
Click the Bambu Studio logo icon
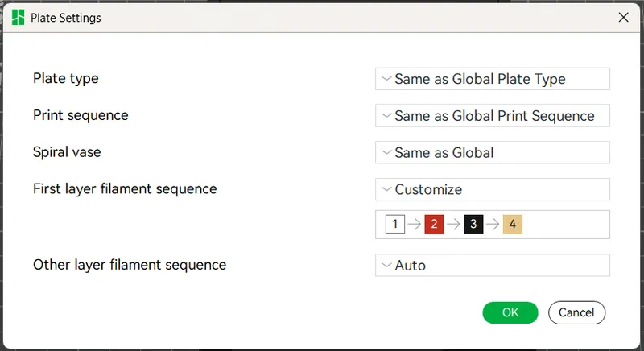(x=18, y=18)
